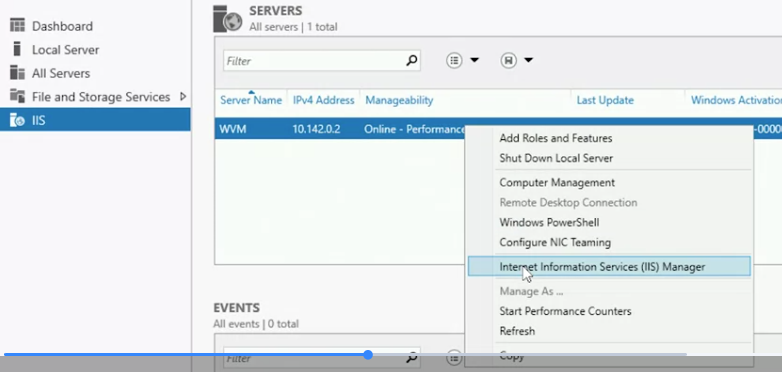Viewport: 782px width, 372px height.
Task: Click the blue video progress slider handle
Action: [368, 355]
